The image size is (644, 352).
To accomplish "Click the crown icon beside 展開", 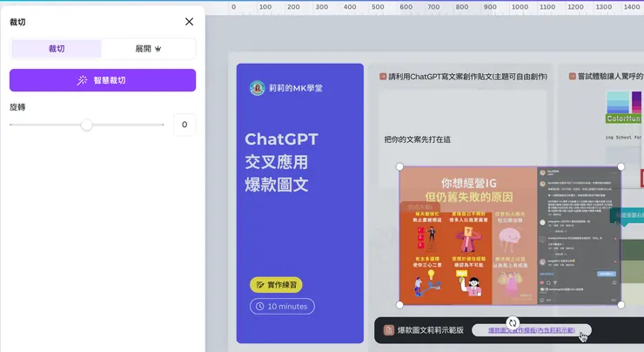I will [158, 49].
